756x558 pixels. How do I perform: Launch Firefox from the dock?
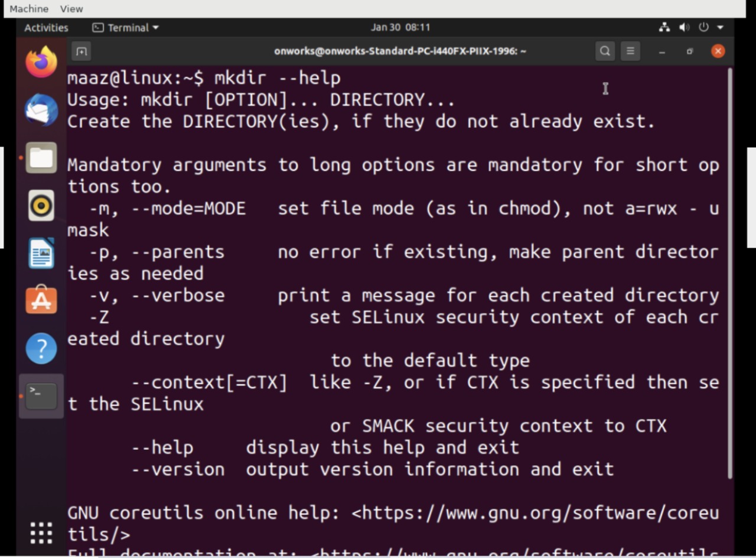pyautogui.click(x=41, y=62)
